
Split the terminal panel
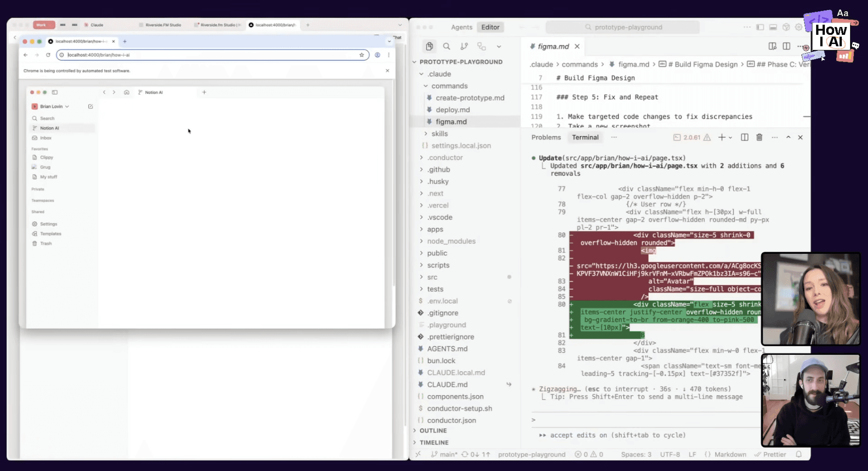744,137
